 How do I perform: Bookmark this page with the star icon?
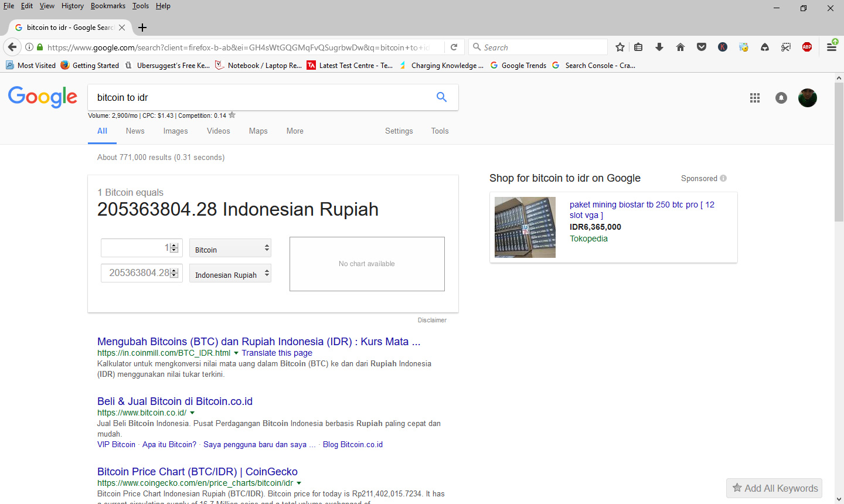click(x=620, y=47)
